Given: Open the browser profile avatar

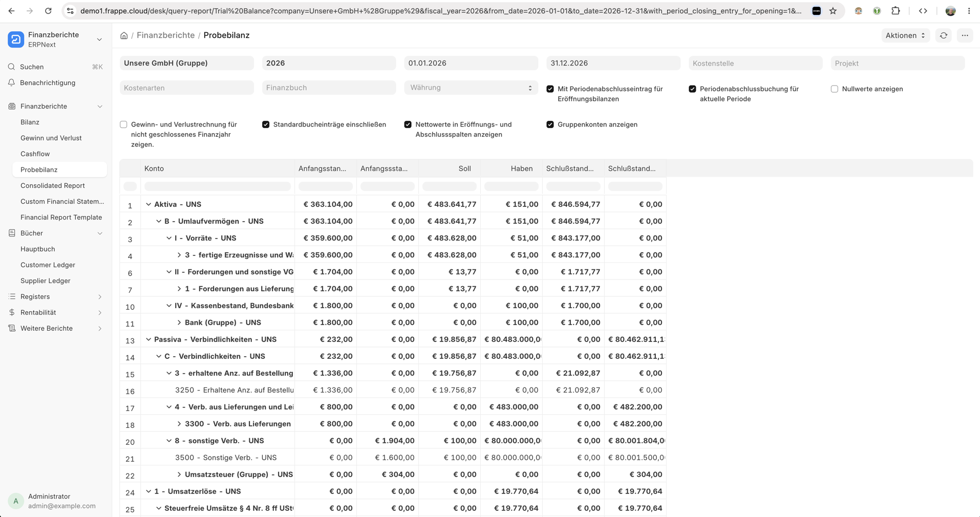Looking at the screenshot, I should click(x=951, y=11).
